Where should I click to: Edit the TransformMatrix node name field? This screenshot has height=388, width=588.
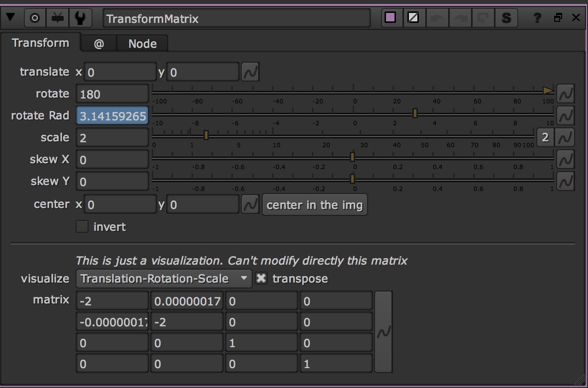(x=237, y=18)
